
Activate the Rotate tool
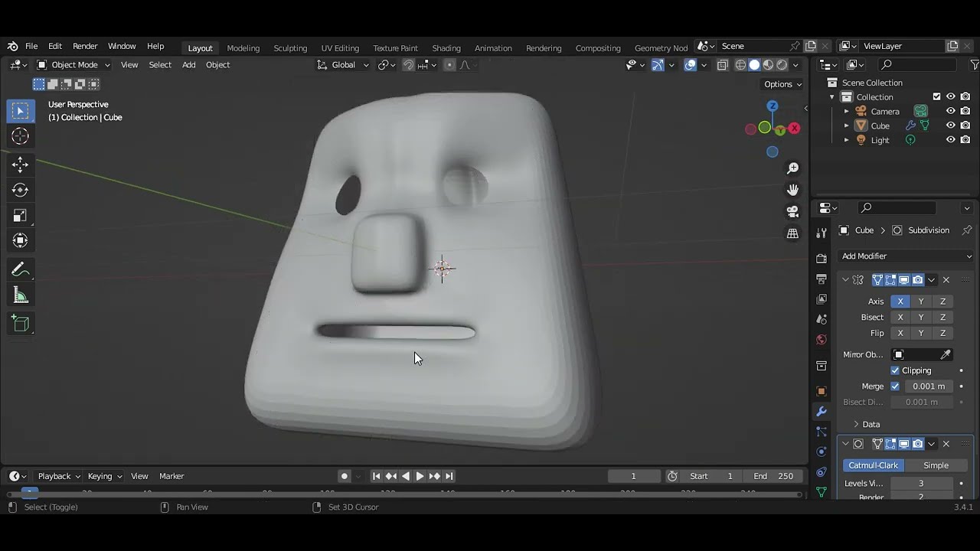[x=20, y=190]
